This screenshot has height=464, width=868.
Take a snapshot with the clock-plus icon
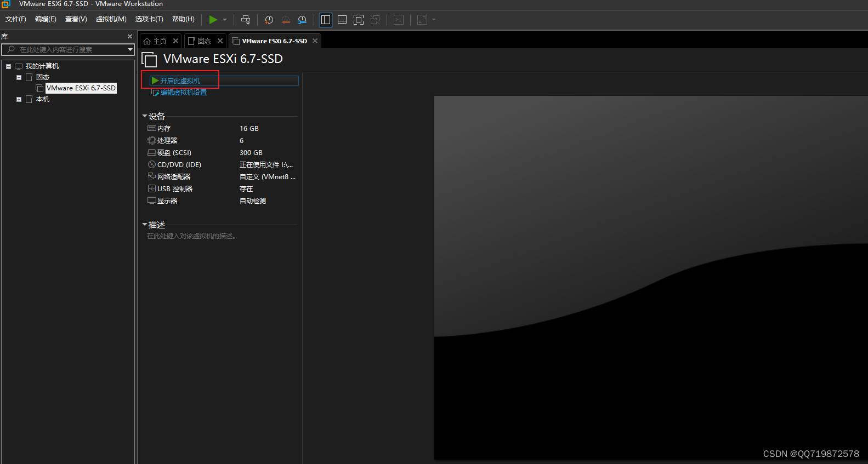coord(269,20)
